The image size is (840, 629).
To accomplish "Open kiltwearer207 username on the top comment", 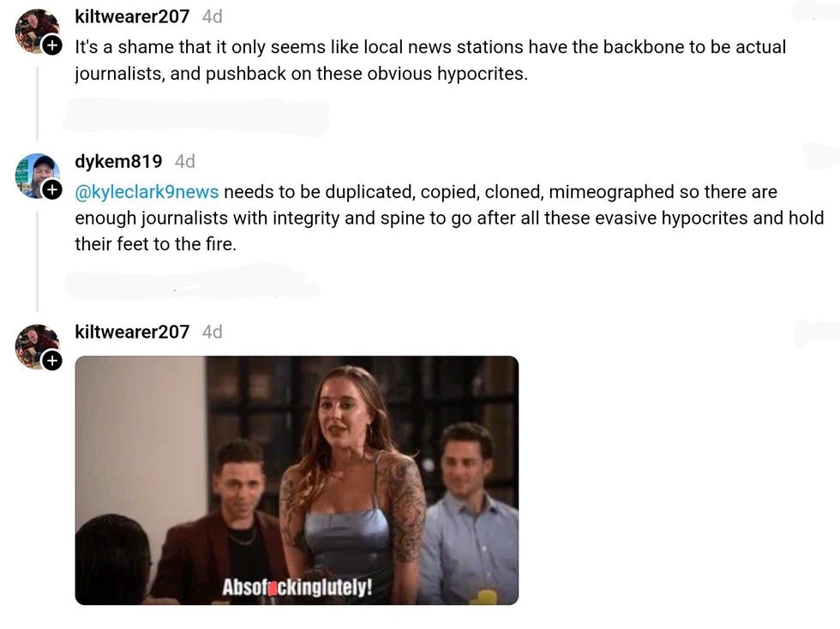I will (132, 16).
